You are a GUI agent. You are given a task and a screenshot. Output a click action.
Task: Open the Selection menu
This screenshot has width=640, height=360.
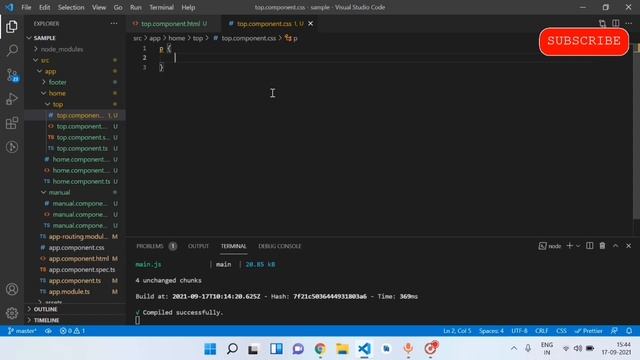tap(71, 7)
